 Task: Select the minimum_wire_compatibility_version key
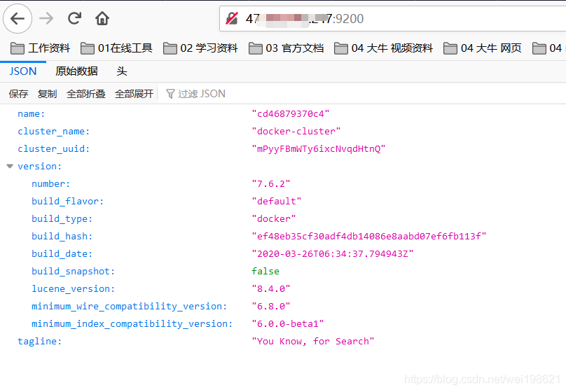tap(129, 306)
